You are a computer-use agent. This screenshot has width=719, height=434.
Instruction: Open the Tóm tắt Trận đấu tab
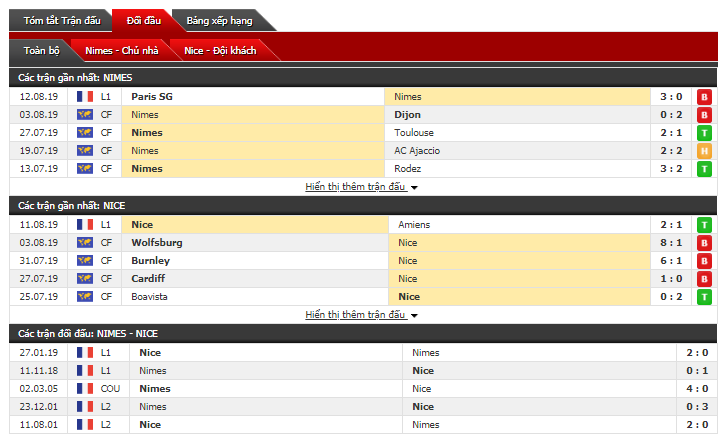click(62, 21)
